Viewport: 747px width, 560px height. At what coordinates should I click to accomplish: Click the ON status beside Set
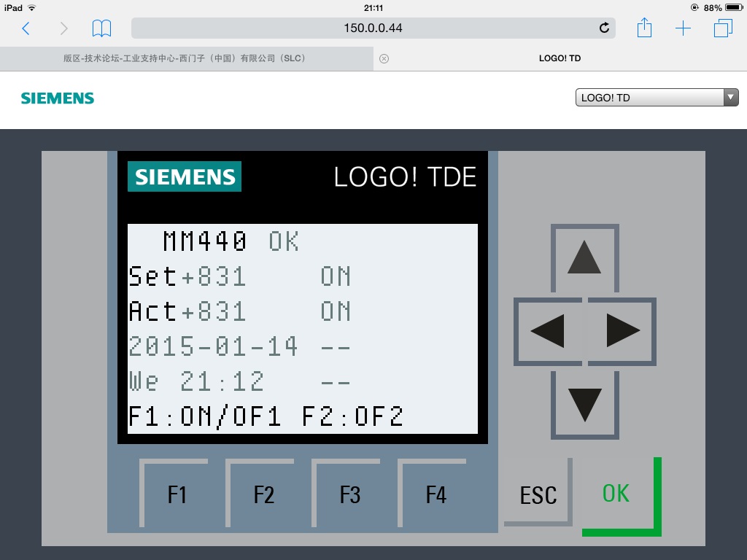pyautogui.click(x=336, y=276)
